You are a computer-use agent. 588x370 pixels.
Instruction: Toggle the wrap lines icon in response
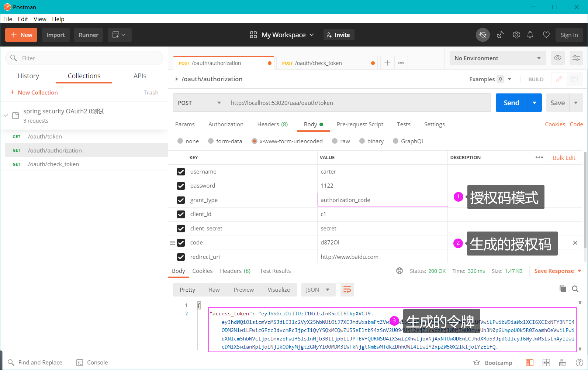[x=347, y=290]
